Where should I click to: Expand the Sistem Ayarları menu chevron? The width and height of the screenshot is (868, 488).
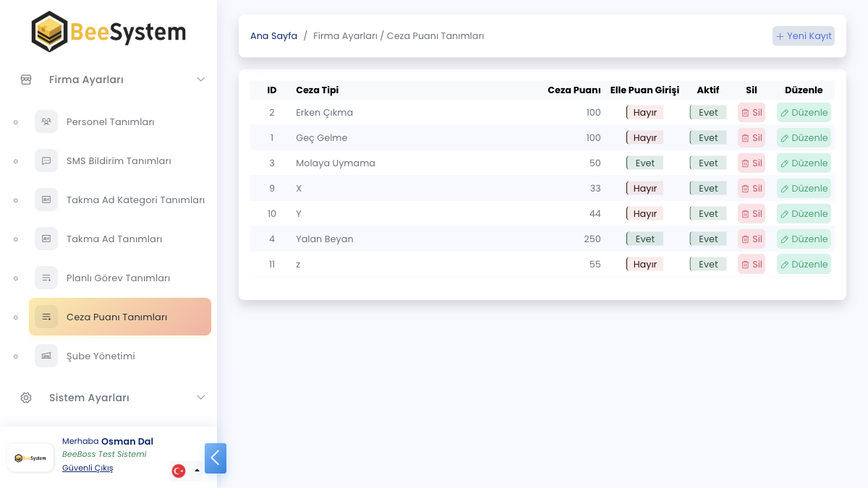[x=201, y=398]
